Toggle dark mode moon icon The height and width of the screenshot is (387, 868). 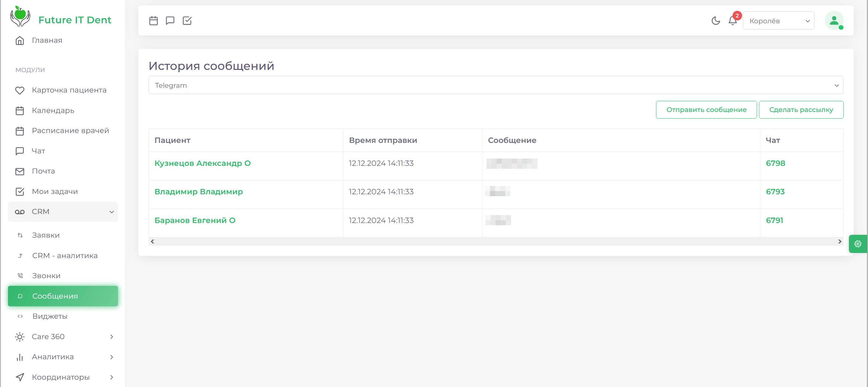(716, 20)
